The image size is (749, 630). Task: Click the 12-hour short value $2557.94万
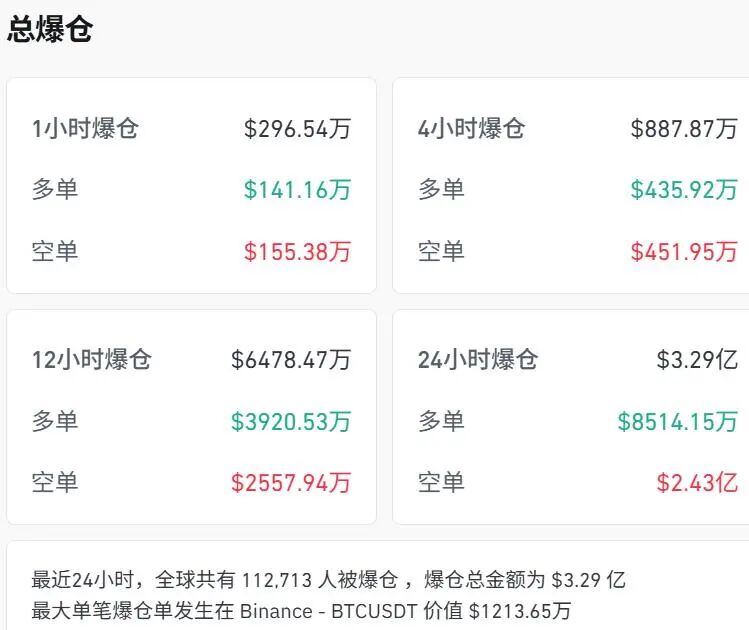(x=291, y=484)
